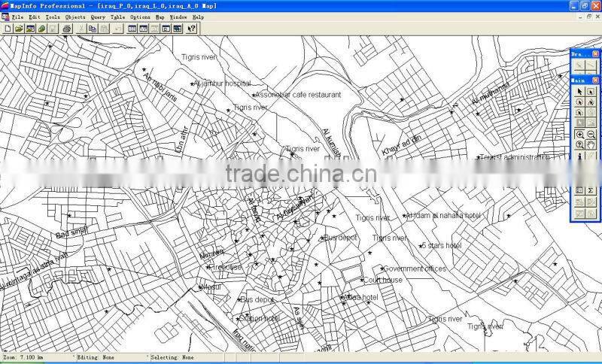Screen dimensions: 602x364
Task: Click the 'Ibn athir' street label
Action: (181, 140)
